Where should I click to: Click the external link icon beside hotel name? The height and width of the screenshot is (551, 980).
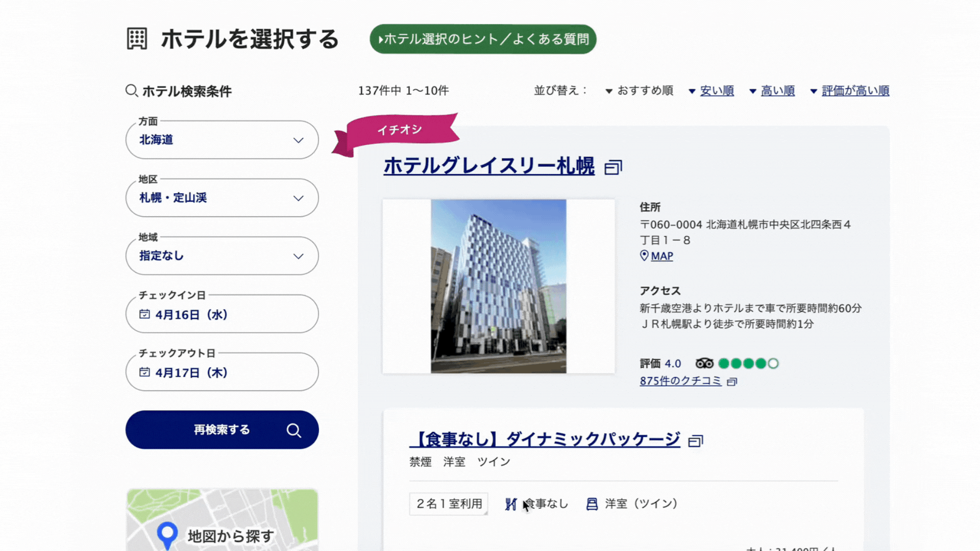tap(613, 167)
